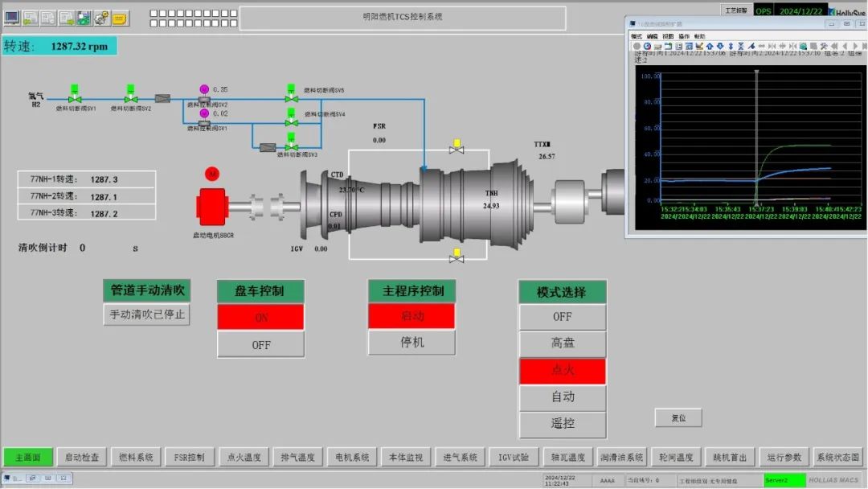The image size is (868, 489).
Task: Click fuel shutoff valve SV1 symbol
Action: (x=75, y=98)
